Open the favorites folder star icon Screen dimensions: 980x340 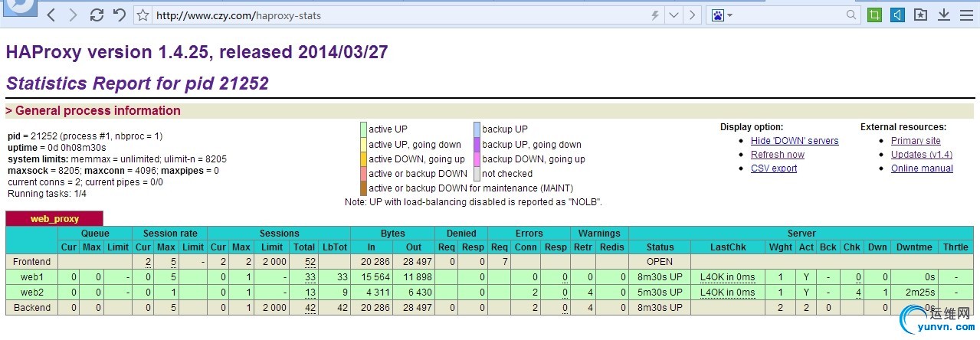point(920,15)
